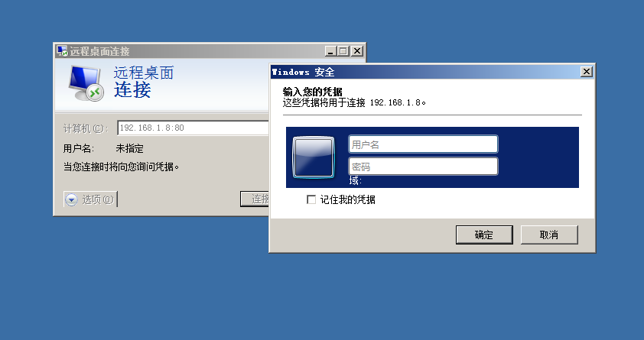Image resolution: width=644 pixels, height=340 pixels.
Task: Click the large remote desktop computer icon
Action: pos(86,83)
